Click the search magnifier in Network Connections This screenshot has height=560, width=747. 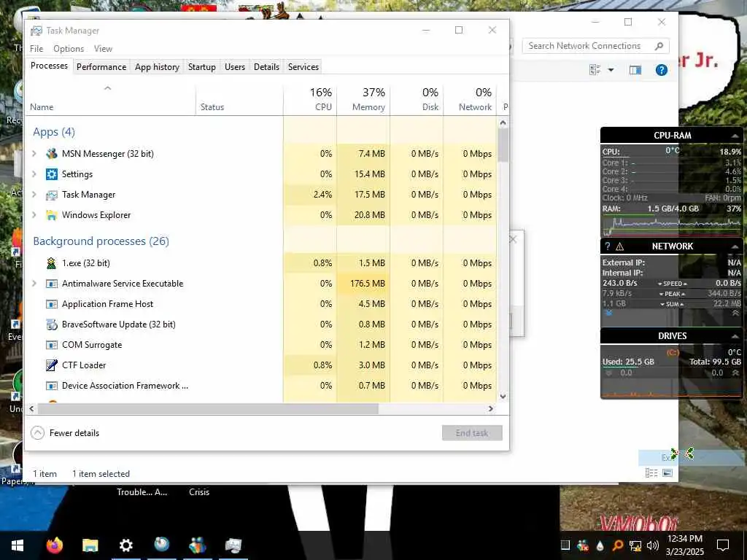(659, 46)
